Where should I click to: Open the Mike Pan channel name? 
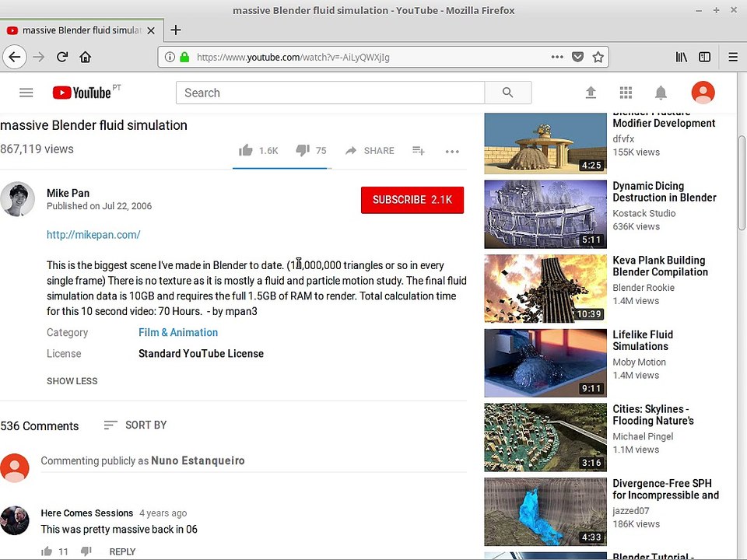point(68,193)
